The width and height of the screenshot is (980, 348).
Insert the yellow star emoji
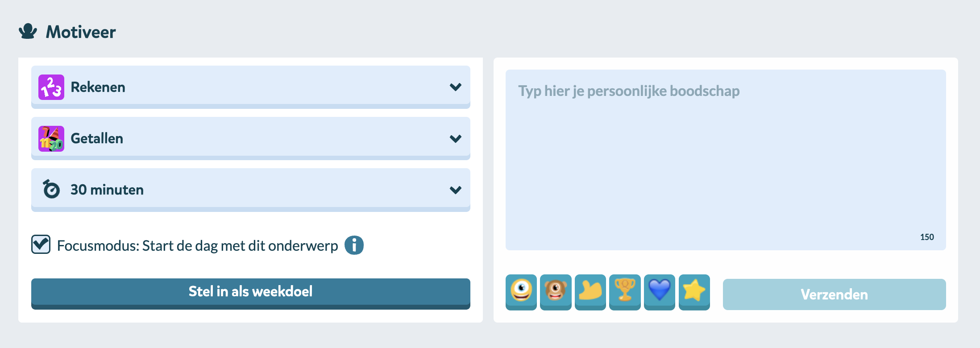click(694, 291)
